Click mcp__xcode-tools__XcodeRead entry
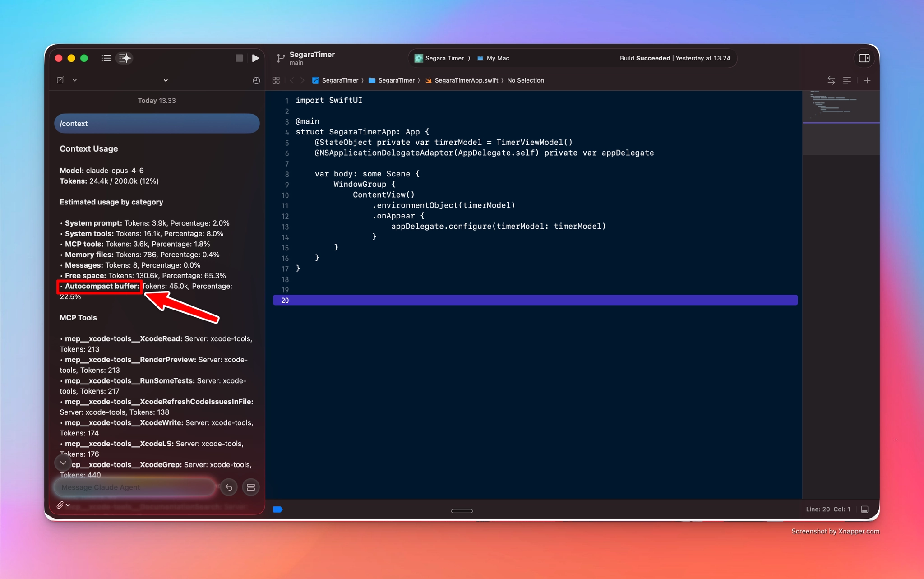 [x=156, y=344]
